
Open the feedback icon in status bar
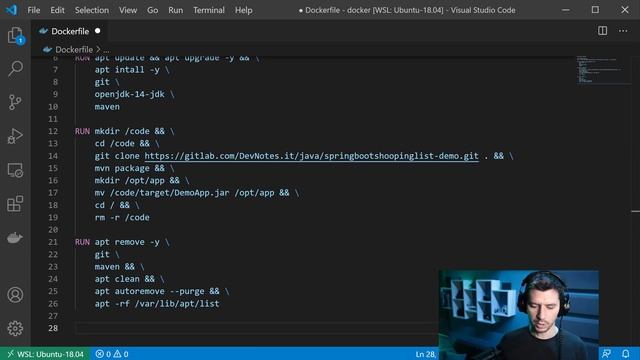click(x=607, y=353)
